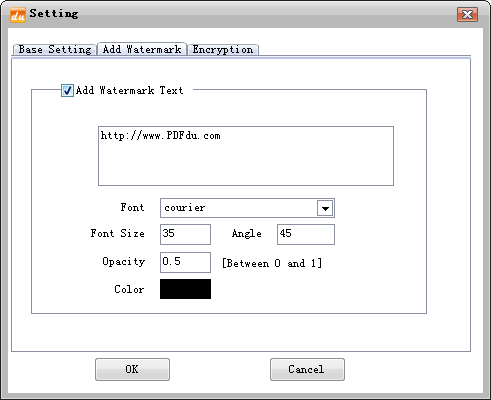The height and width of the screenshot is (400, 491).
Task: Click the orange du application icon
Action: tap(18, 15)
